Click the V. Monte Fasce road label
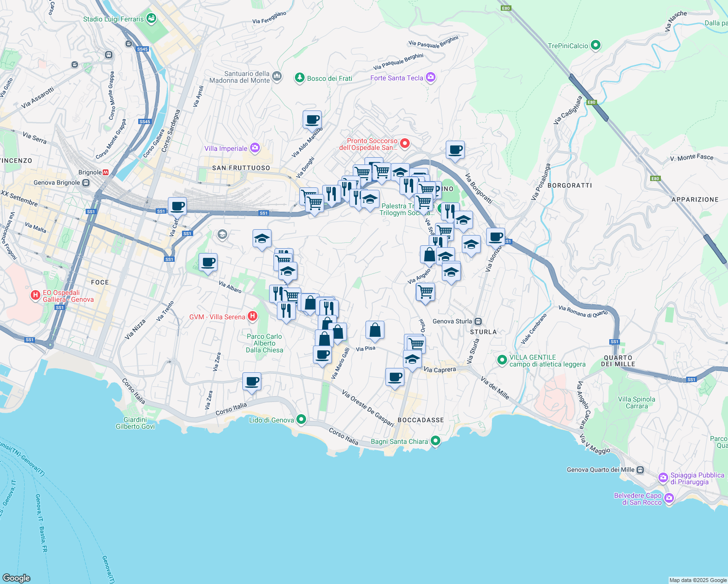 click(x=692, y=157)
